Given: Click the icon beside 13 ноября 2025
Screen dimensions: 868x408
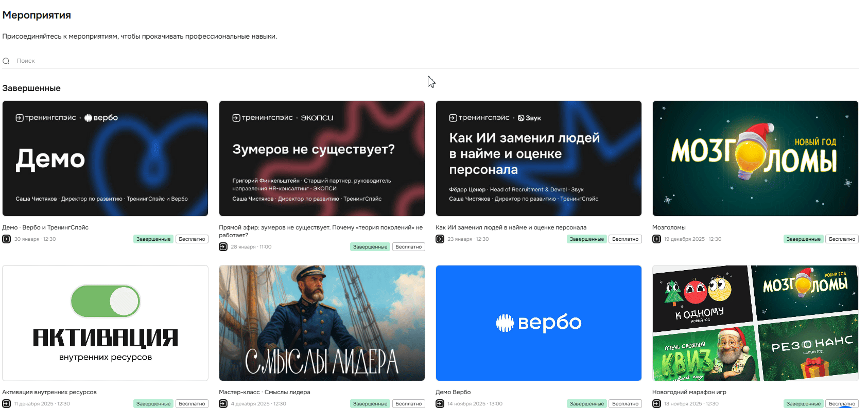Looking at the screenshot, I should click(x=657, y=403).
